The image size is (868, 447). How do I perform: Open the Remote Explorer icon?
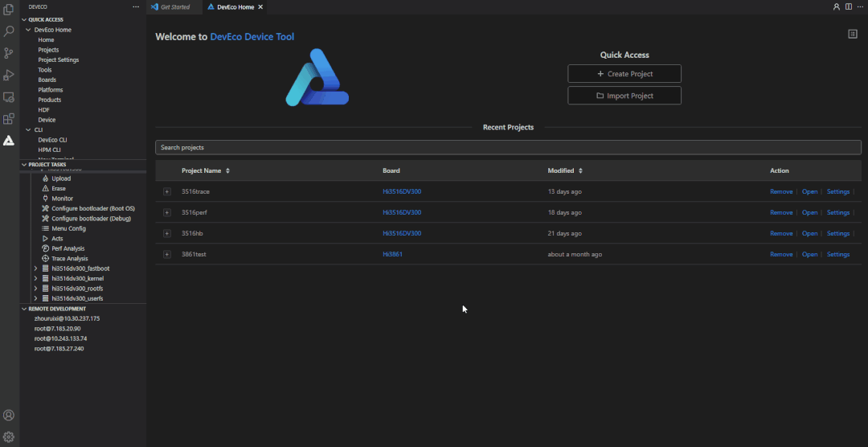click(9, 96)
